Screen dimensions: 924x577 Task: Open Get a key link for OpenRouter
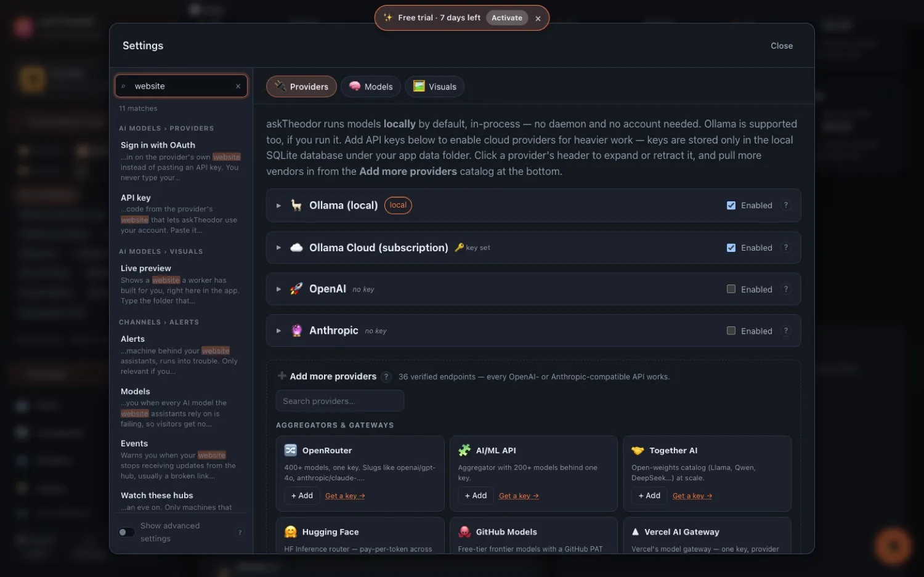coord(345,496)
